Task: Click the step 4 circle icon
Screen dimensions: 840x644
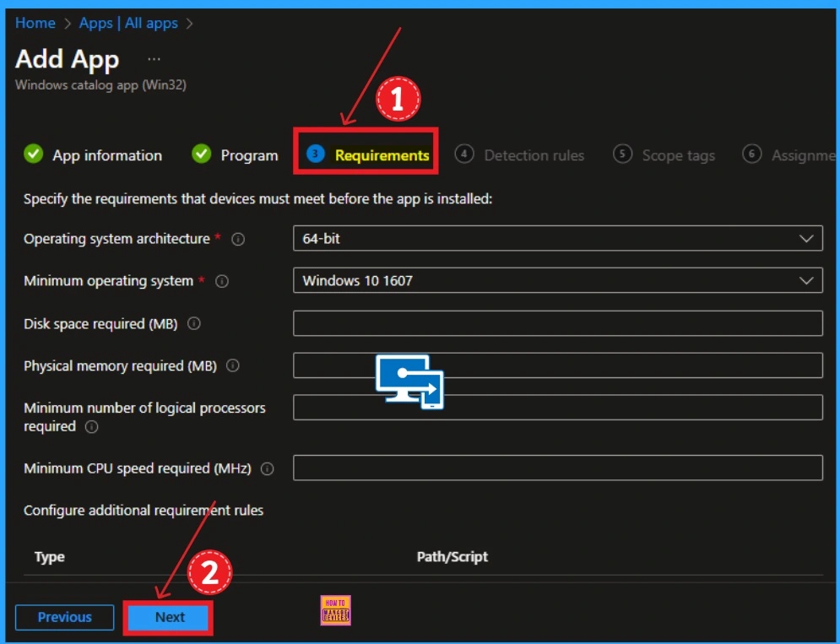Action: point(464,154)
